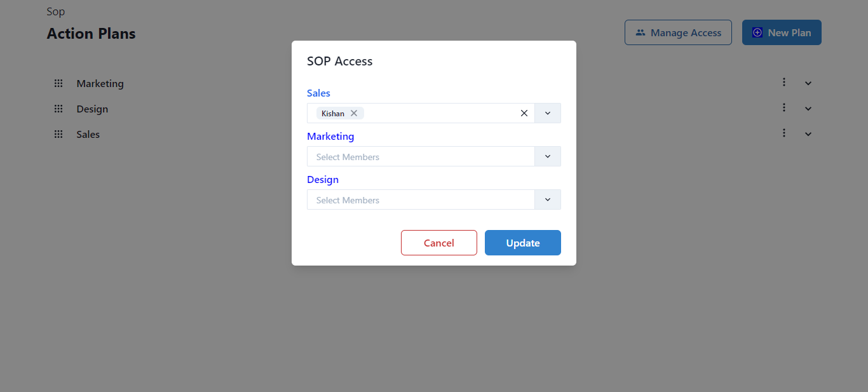Click the plus icon on New Plan button
The width and height of the screenshot is (868, 392).
[757, 31]
